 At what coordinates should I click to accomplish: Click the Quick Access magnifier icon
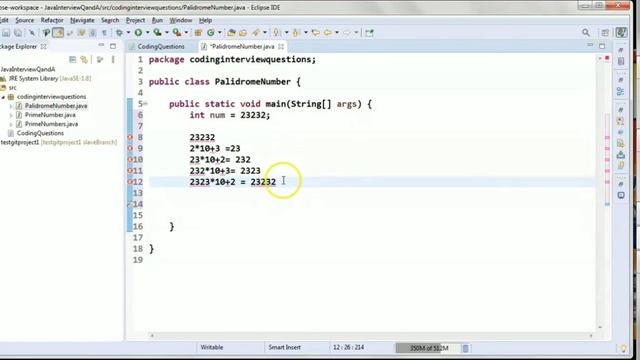pyautogui.click(x=586, y=33)
